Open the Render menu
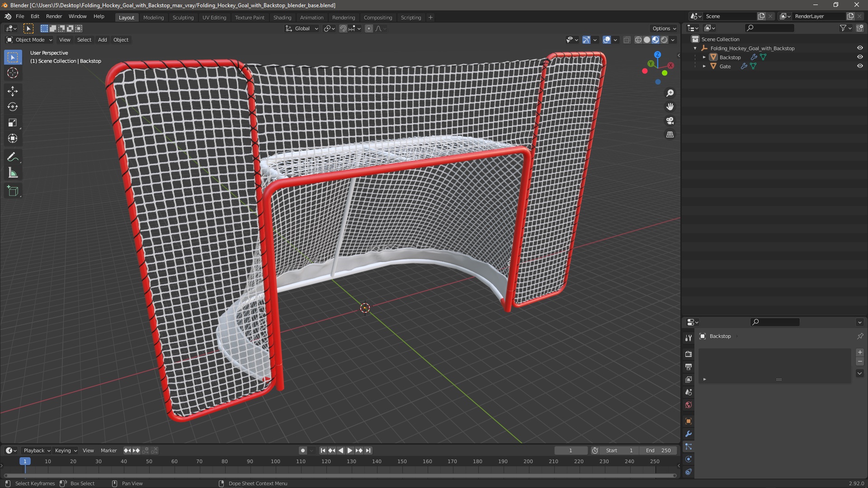 54,16
